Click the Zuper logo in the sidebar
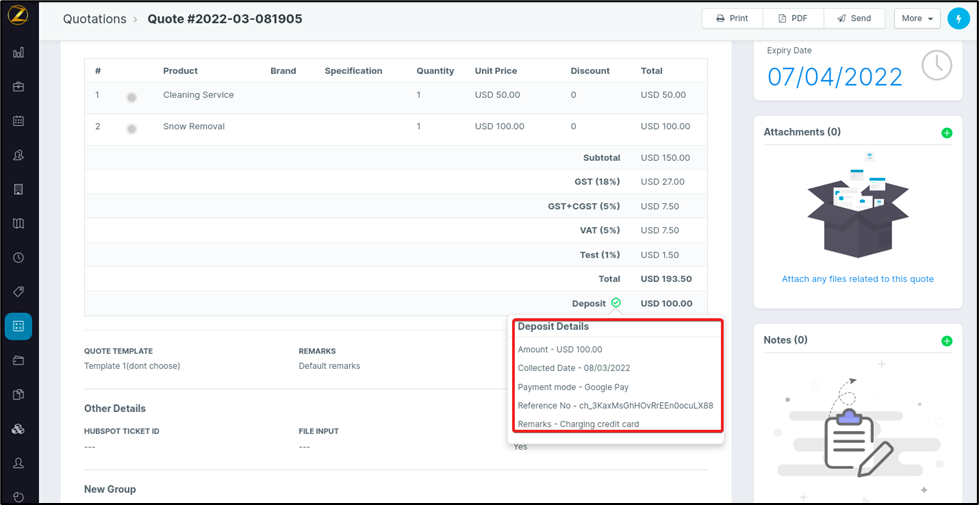 [18, 17]
